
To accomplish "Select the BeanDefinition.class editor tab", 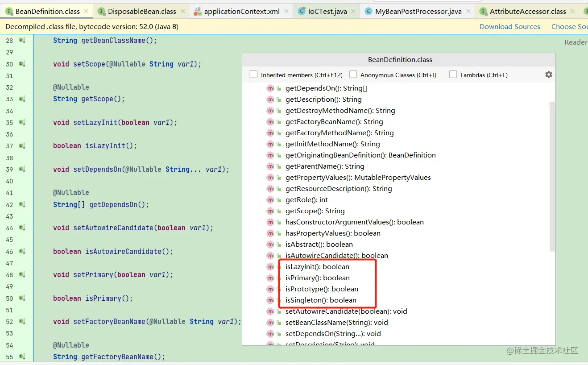I will coord(47,11).
